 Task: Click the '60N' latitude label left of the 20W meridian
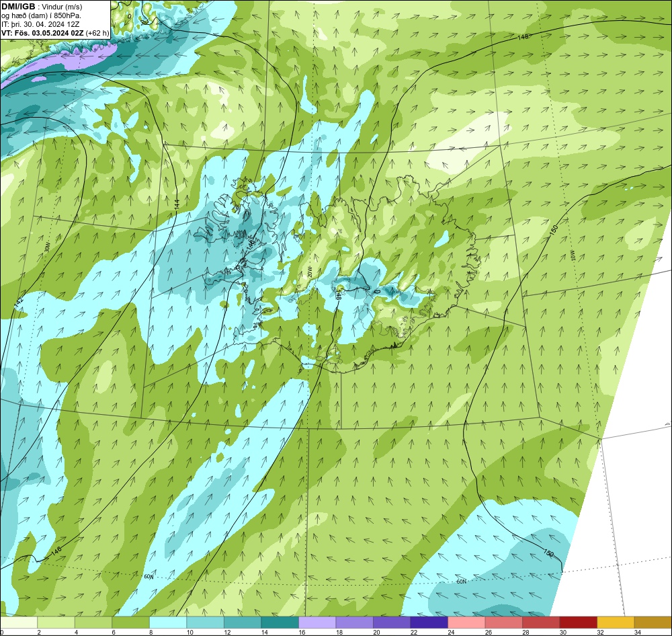[149, 577]
